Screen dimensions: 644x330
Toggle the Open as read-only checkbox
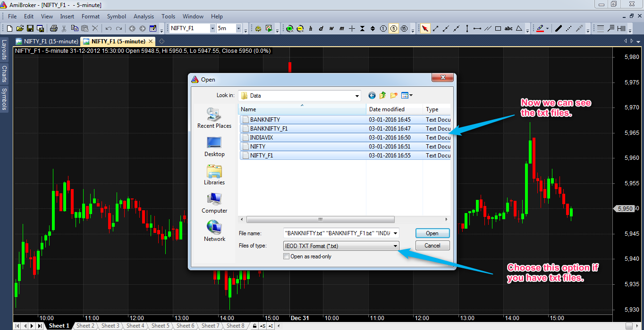tap(286, 256)
